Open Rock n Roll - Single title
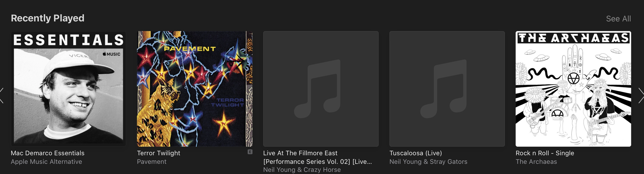Viewport: 644px width, 174px height. click(545, 153)
